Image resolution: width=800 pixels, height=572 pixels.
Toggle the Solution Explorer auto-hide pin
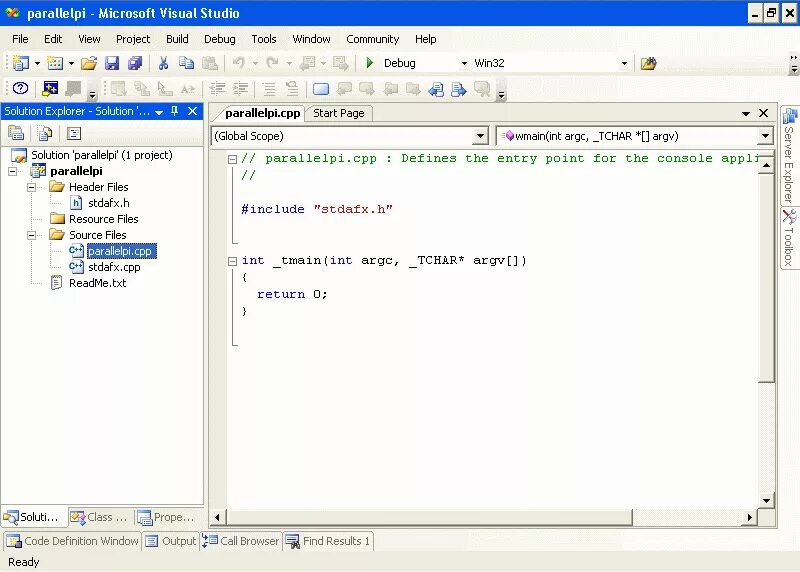(175, 111)
